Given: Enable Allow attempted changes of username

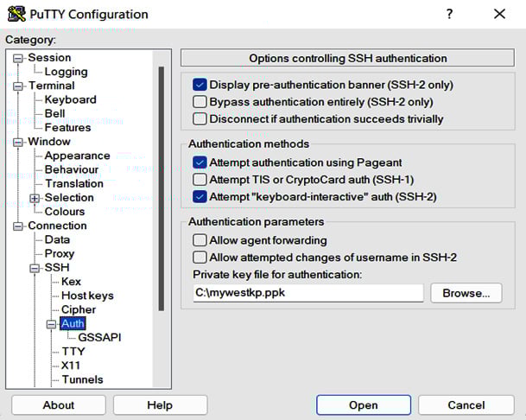Looking at the screenshot, I should (200, 258).
